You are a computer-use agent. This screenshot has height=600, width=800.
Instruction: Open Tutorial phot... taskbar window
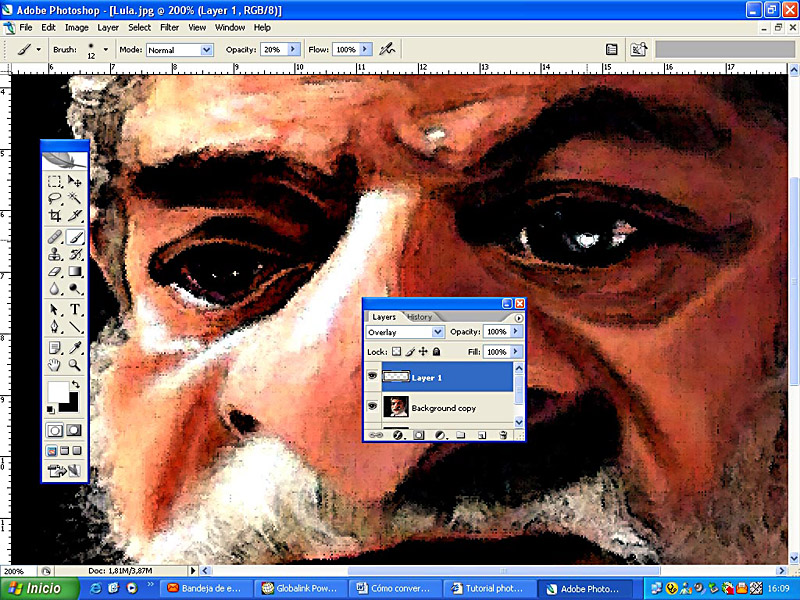click(x=484, y=588)
